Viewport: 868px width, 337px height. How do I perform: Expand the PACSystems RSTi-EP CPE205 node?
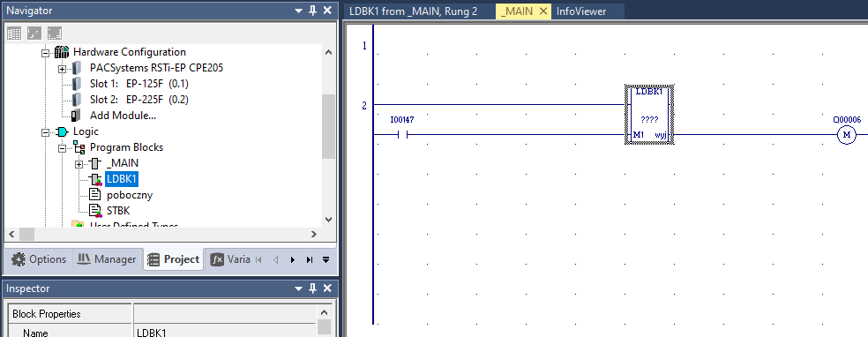[x=62, y=69]
